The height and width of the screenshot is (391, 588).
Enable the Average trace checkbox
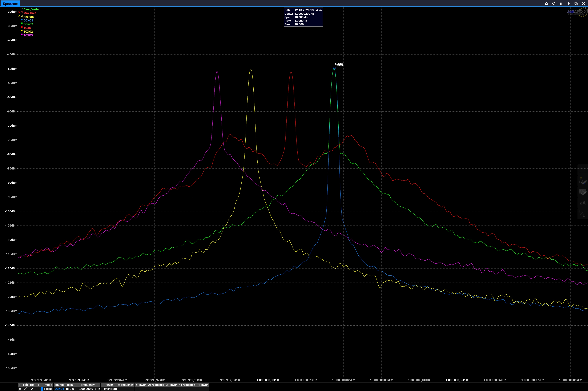pyautogui.click(x=22, y=16)
